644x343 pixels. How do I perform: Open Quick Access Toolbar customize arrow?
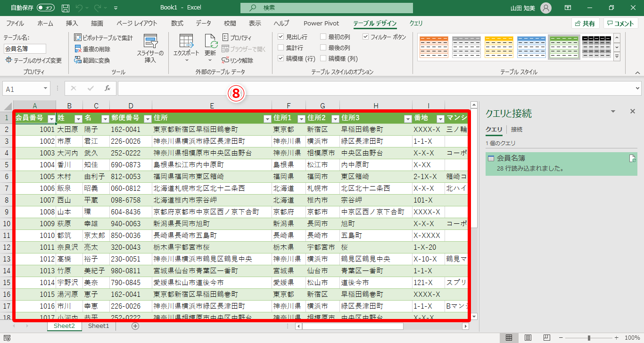[116, 8]
